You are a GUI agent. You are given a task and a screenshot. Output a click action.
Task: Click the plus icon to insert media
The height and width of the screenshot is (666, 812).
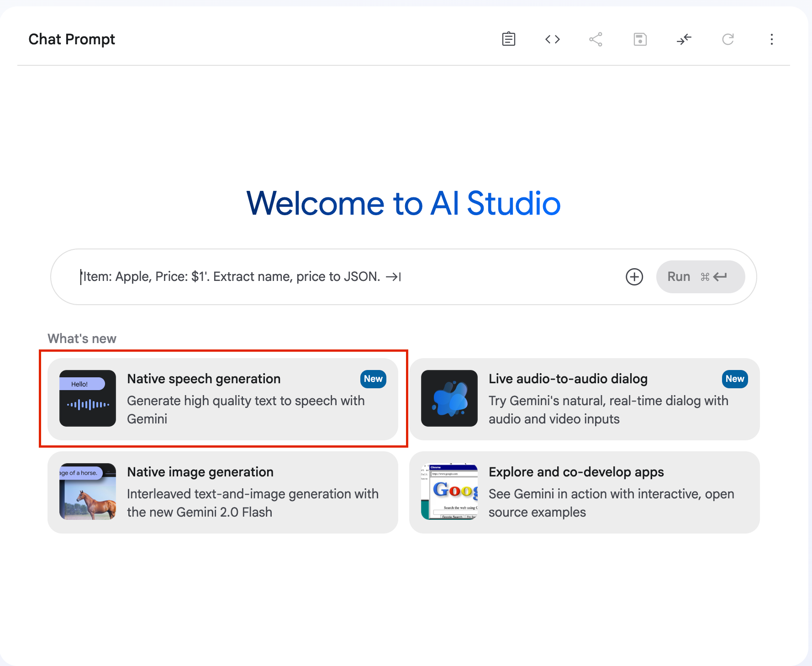pyautogui.click(x=634, y=277)
